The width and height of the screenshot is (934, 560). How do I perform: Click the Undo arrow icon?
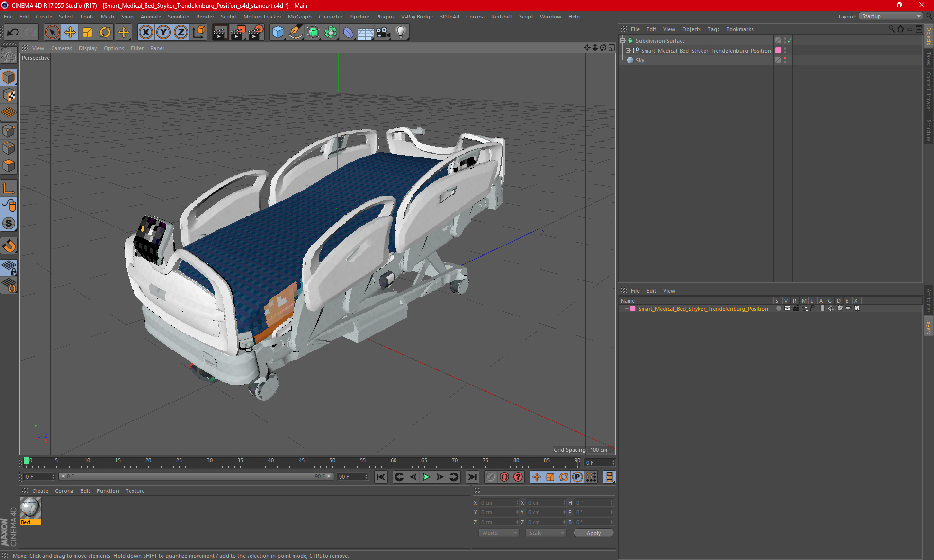pos(13,33)
